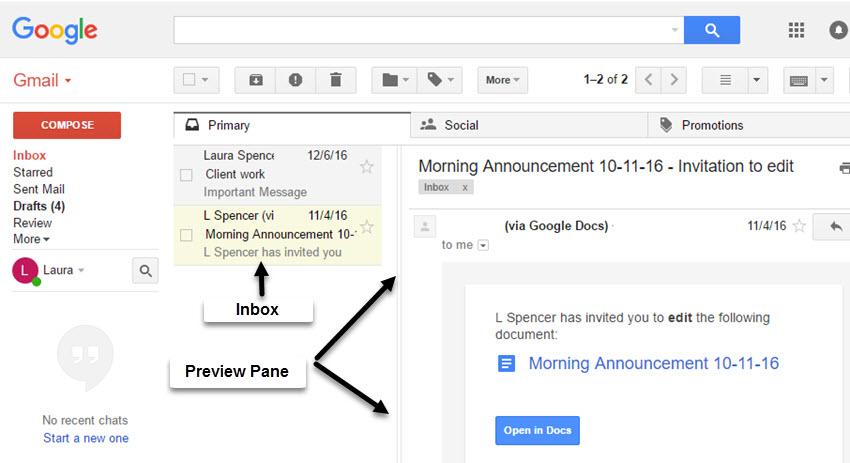
Task: Click the Google Docs document icon
Action: (506, 363)
